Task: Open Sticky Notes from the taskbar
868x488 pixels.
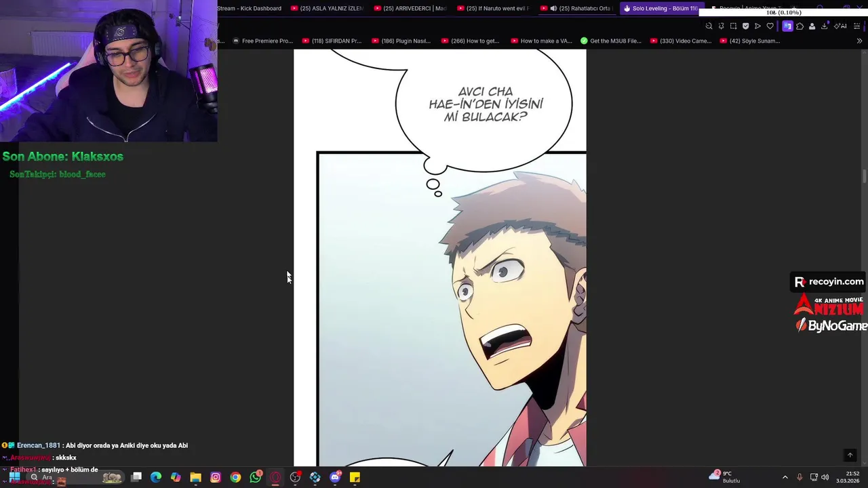Action: (355, 477)
